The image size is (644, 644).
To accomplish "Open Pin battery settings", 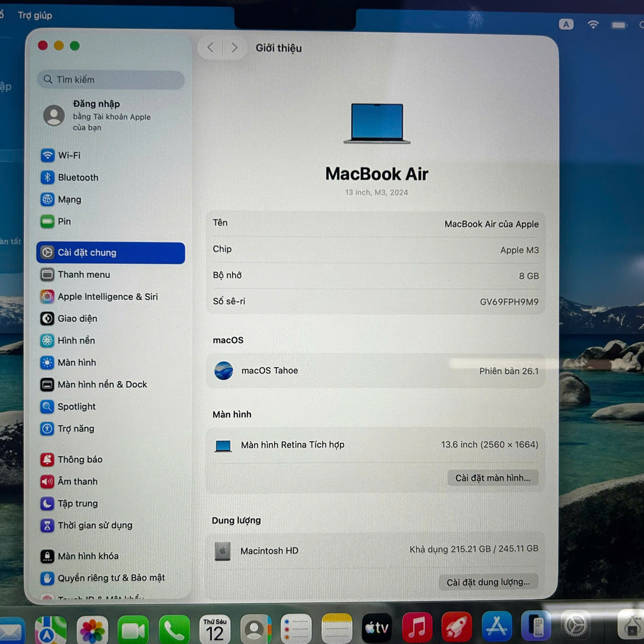I will point(64,221).
